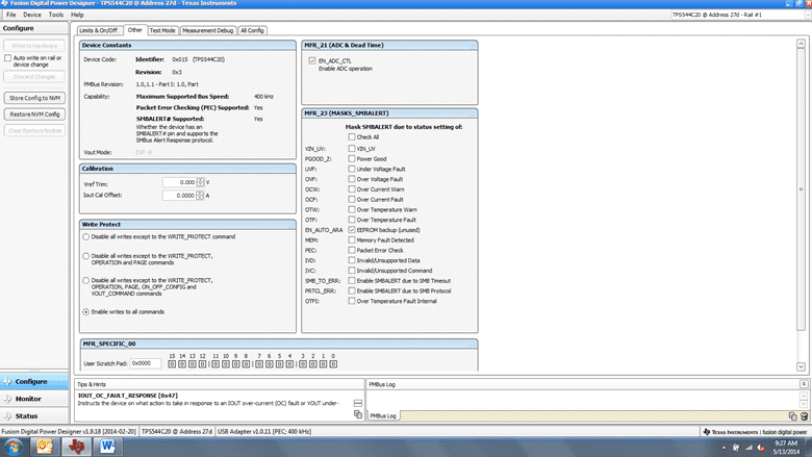Click the network signal tray icon

(x=748, y=447)
